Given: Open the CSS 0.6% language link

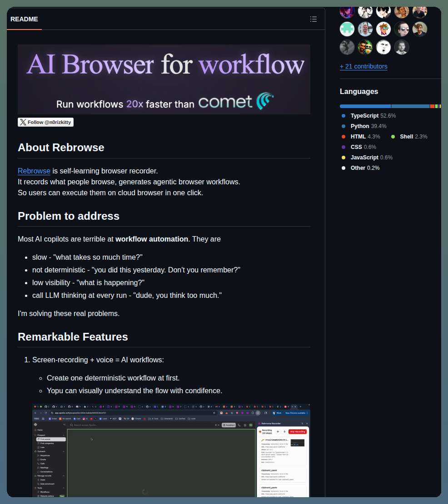Looking at the screenshot, I should tap(359, 147).
